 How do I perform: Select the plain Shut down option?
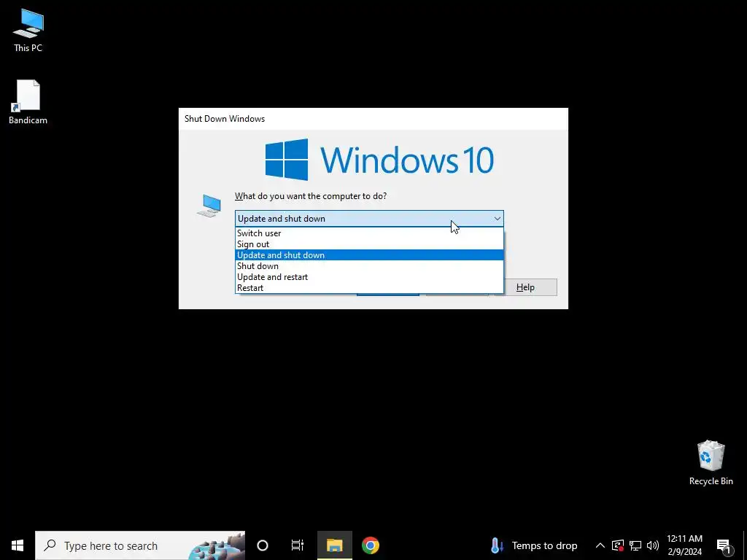pyautogui.click(x=369, y=266)
